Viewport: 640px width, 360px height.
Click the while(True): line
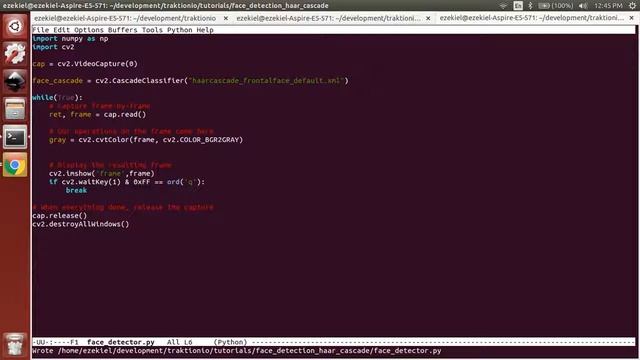coord(57,98)
